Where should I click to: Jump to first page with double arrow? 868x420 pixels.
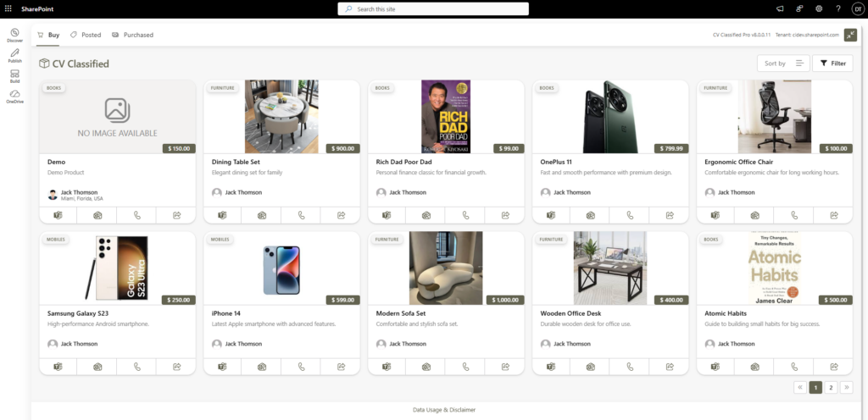800,388
